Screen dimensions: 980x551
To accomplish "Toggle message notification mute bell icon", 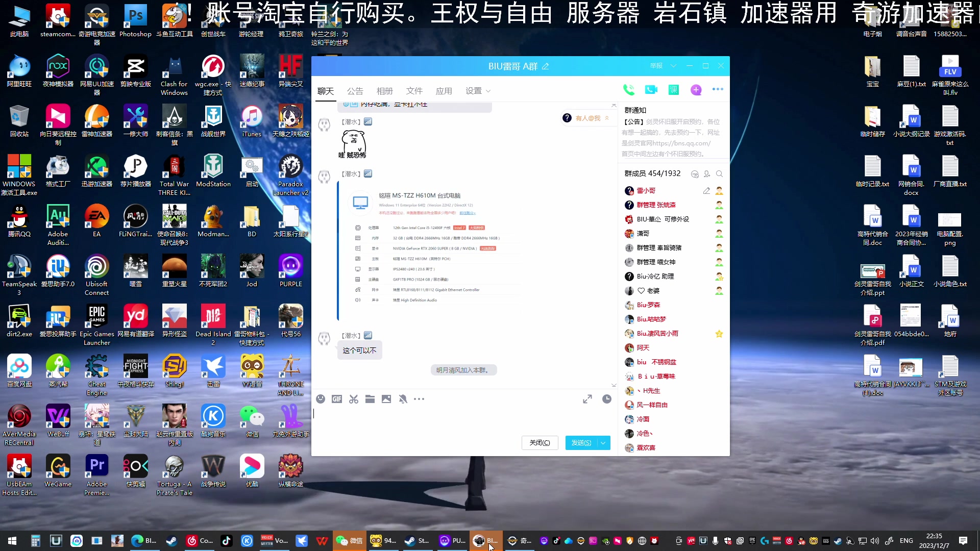I will [x=403, y=399].
